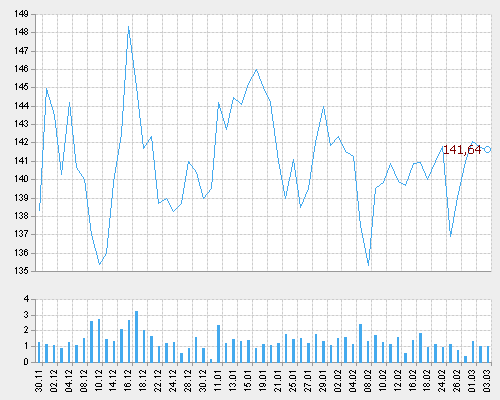Click the 142 price axis label

[21, 142]
